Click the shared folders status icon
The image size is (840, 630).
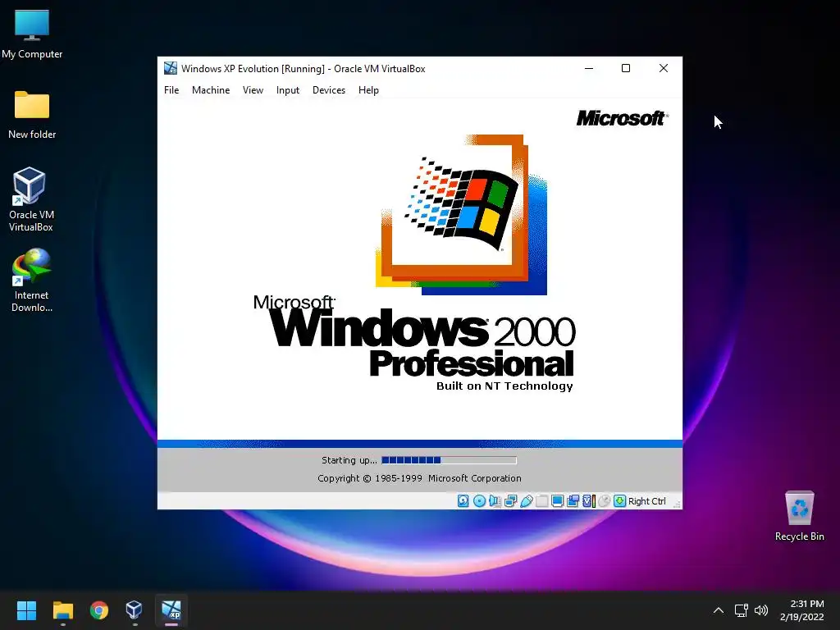point(541,501)
